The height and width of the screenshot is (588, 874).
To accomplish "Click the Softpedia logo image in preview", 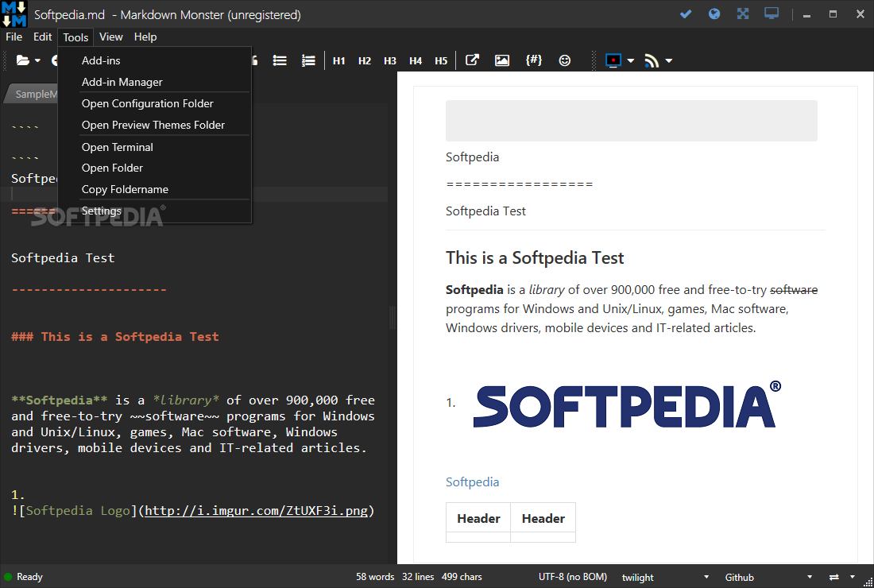I will (x=626, y=405).
